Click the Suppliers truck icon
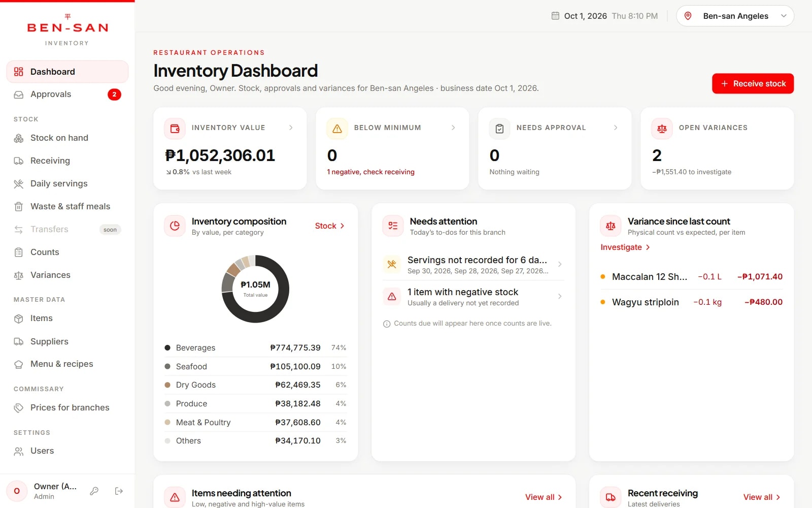 pyautogui.click(x=19, y=342)
